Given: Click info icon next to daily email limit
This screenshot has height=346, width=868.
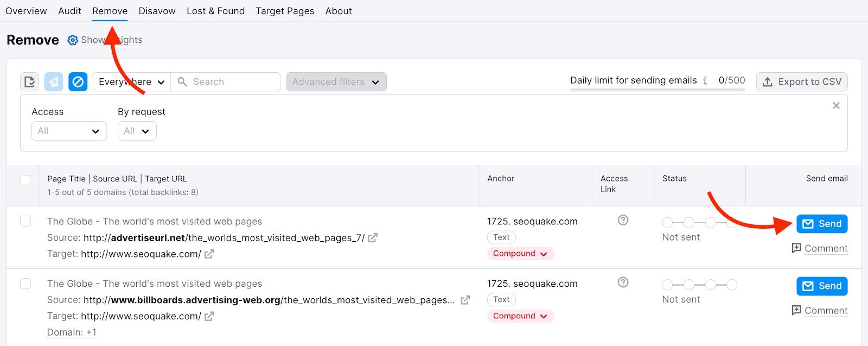Looking at the screenshot, I should (x=705, y=81).
